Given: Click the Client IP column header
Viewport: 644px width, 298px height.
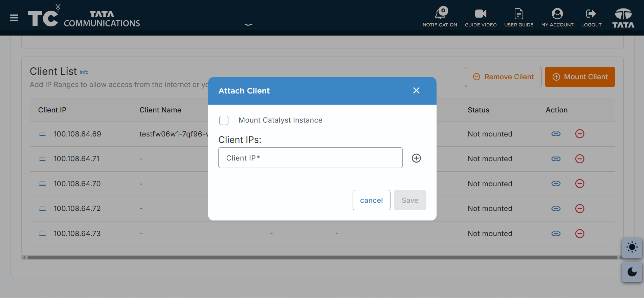Looking at the screenshot, I should tap(52, 110).
